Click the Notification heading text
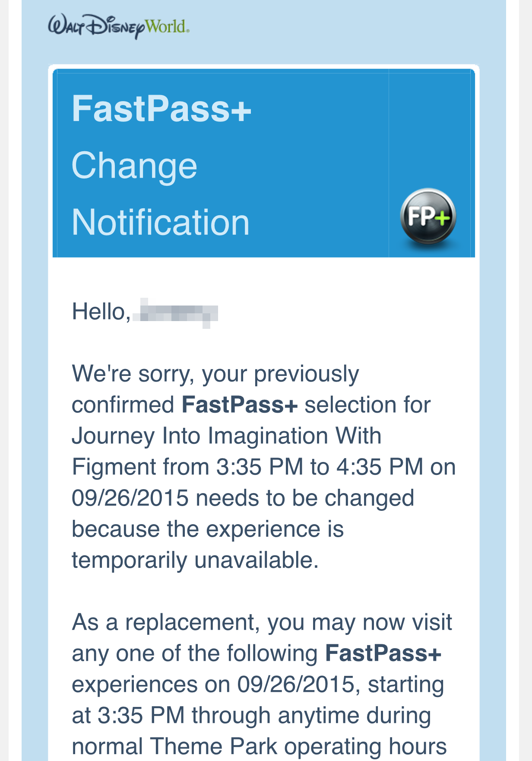The image size is (532, 761). pyautogui.click(x=161, y=222)
